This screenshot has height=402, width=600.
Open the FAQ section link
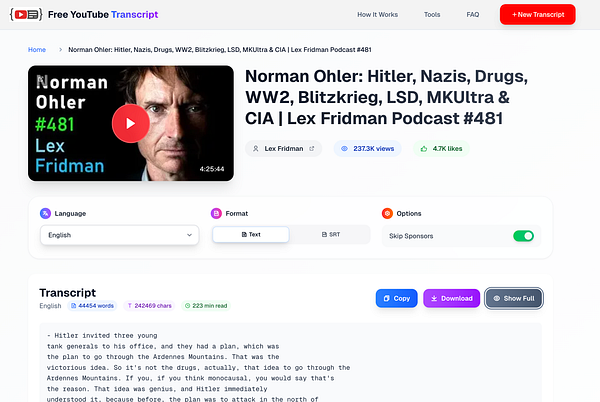473,15
